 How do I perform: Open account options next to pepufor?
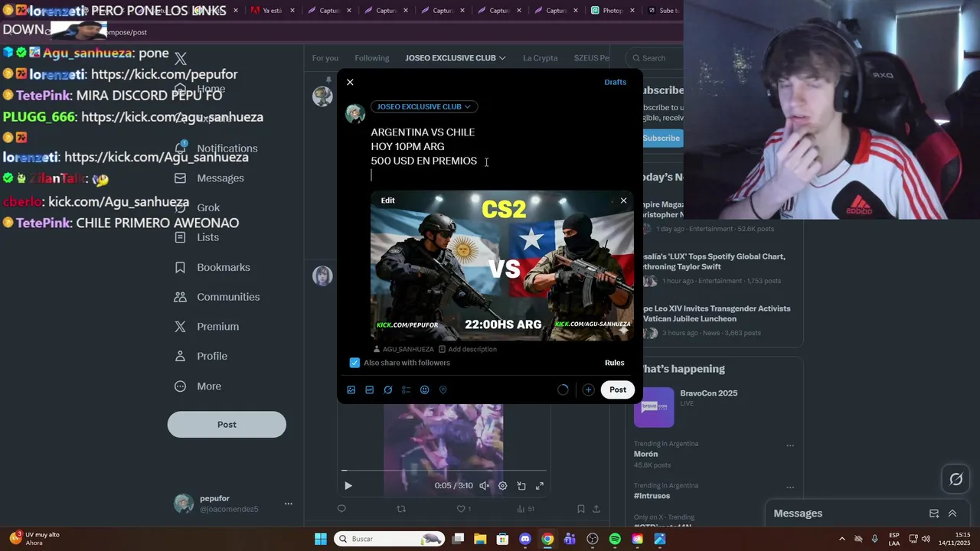click(x=289, y=504)
